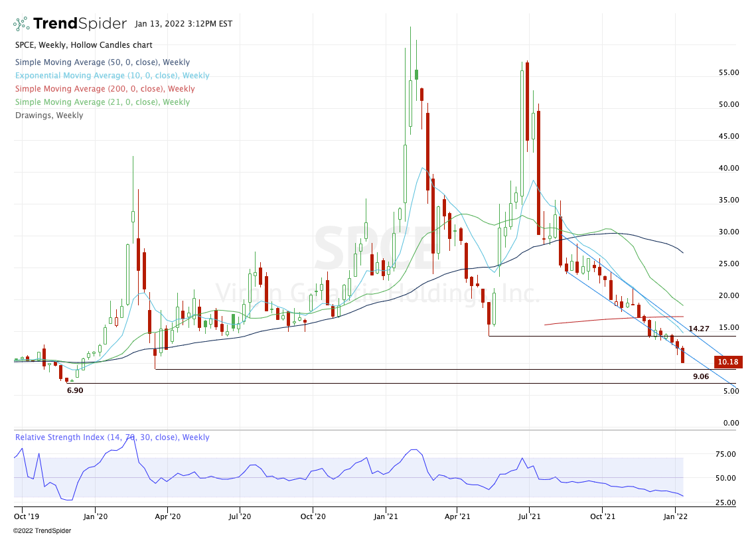
Task: Click the 'Oct '21' date axis label
Action: (x=603, y=516)
